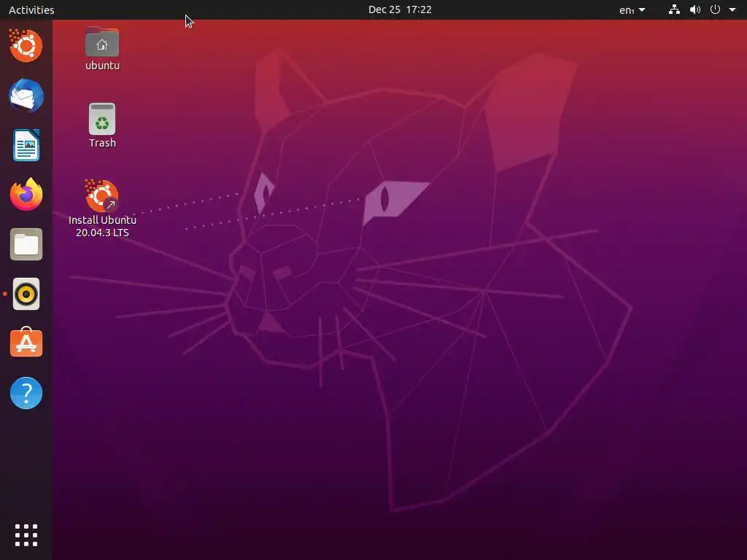Open LibreOffice Writer from the dock
This screenshot has height=560, width=747.
click(26, 145)
